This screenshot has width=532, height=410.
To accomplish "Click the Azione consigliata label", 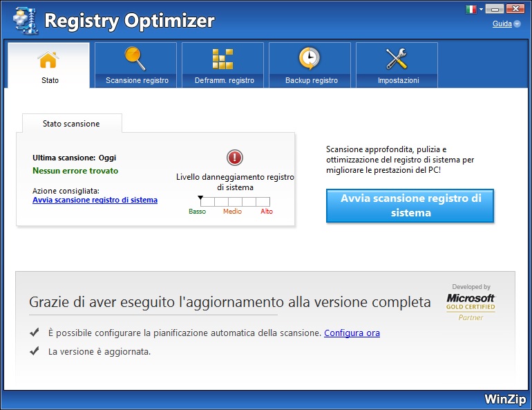I will click(66, 191).
